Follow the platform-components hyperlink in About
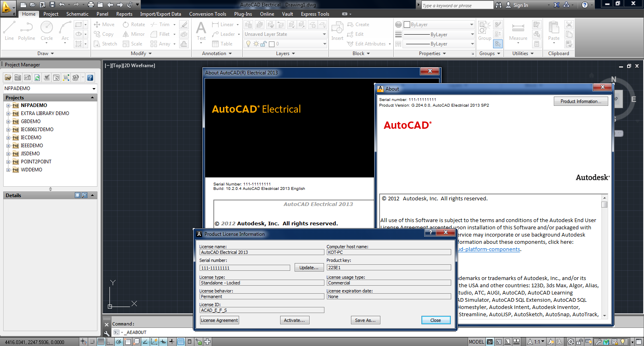Viewport: 644px width, 346px height. (489, 249)
